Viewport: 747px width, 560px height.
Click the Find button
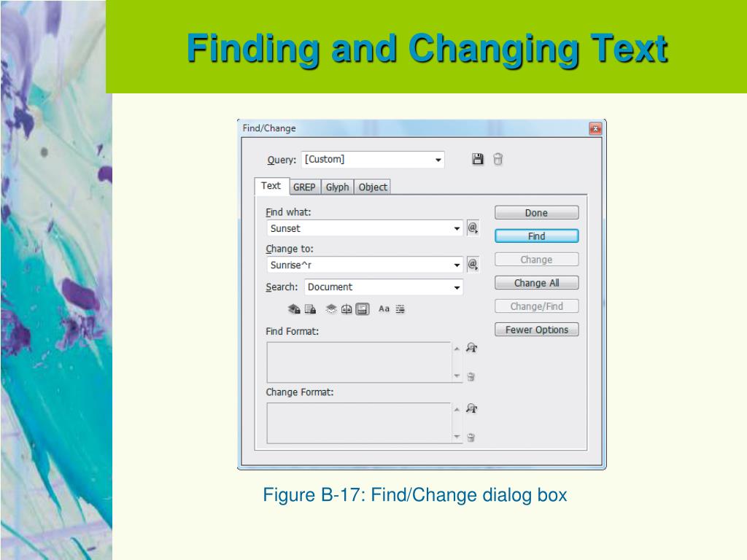(x=536, y=236)
